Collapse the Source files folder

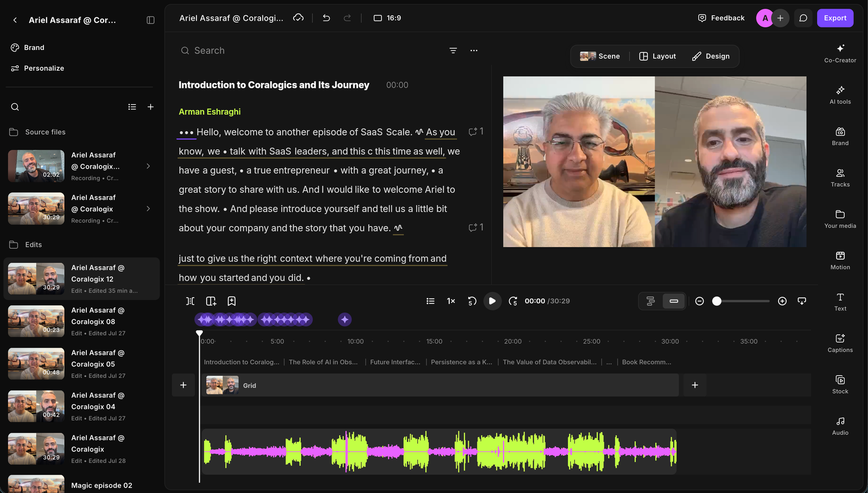tap(37, 132)
